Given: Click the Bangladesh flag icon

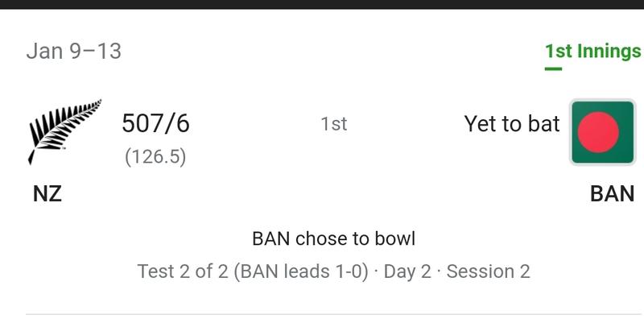Looking at the screenshot, I should coord(602,132).
